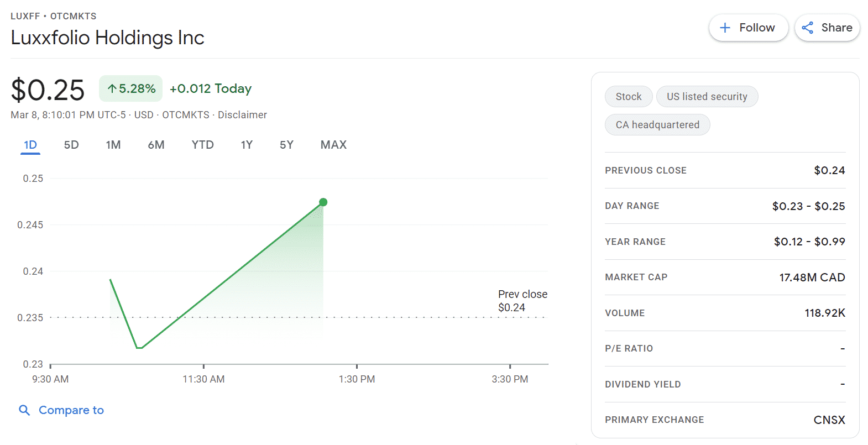
Task: Switch to the 1M chart range
Action: click(x=113, y=145)
